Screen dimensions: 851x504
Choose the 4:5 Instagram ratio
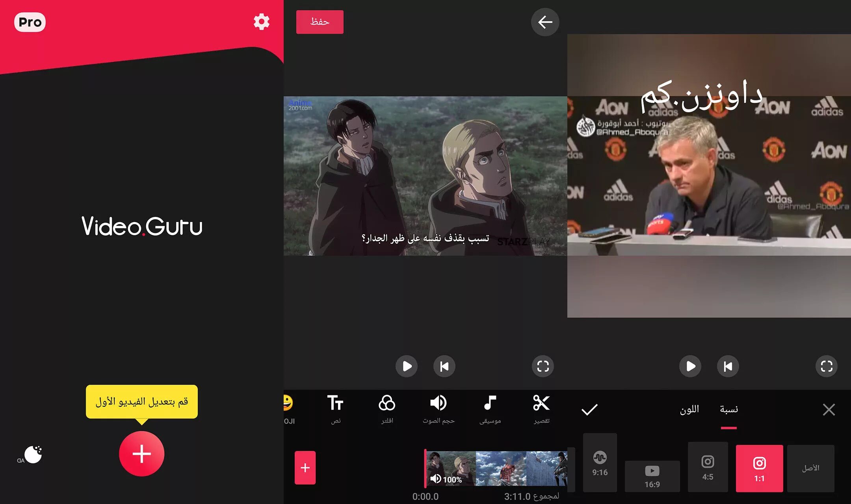(708, 467)
